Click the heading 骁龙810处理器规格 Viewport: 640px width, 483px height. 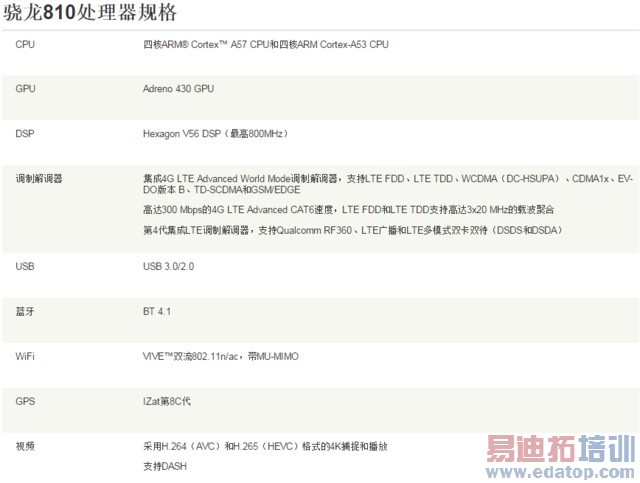90,12
